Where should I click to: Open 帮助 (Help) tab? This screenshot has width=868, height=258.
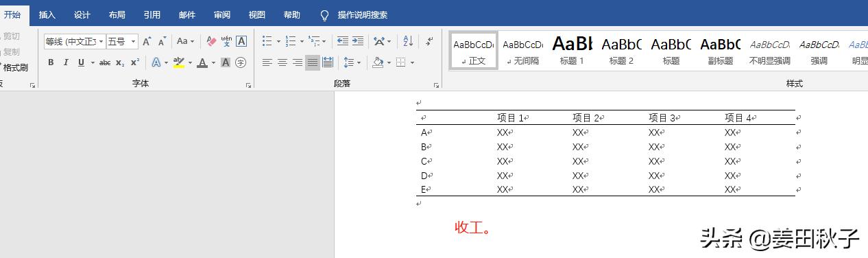(x=292, y=15)
